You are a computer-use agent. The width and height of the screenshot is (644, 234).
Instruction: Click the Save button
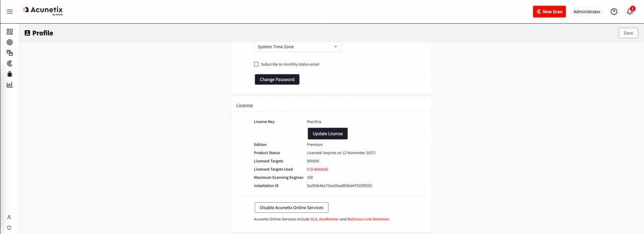pyautogui.click(x=628, y=33)
